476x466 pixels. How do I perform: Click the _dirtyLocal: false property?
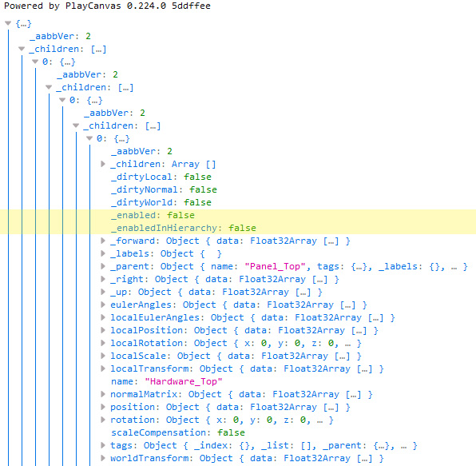coord(161,177)
